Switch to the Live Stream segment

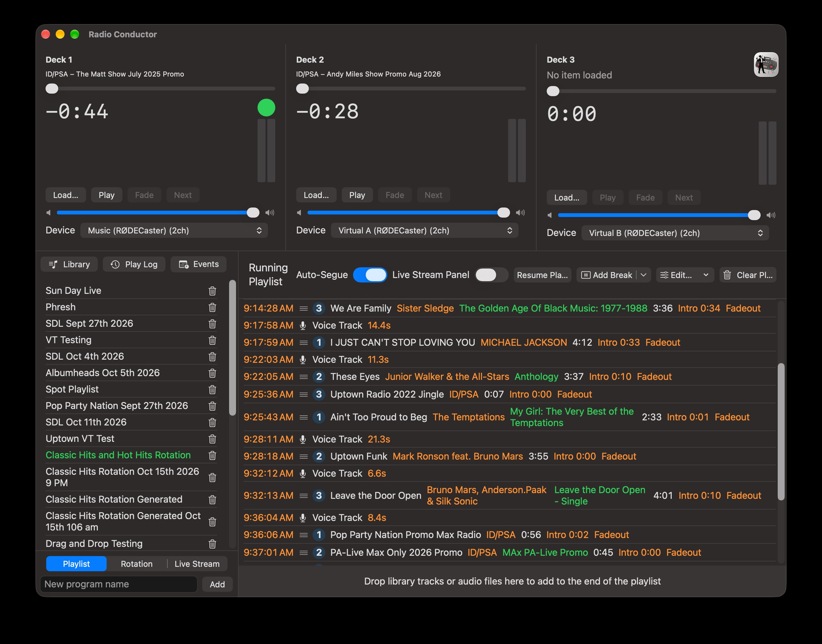197,564
